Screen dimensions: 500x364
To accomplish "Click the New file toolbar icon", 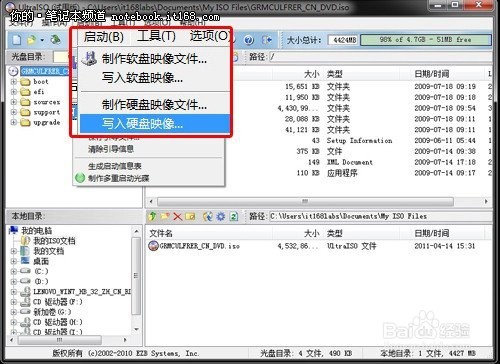I will point(17,40).
